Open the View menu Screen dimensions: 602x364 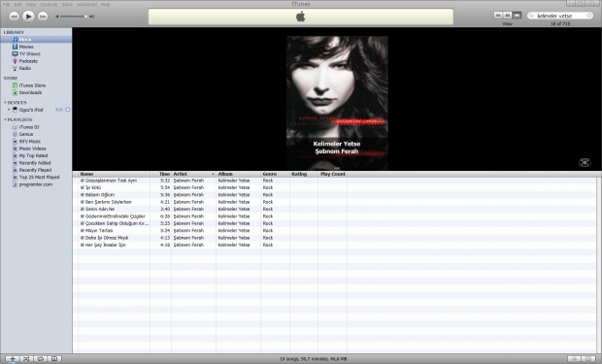31,5
